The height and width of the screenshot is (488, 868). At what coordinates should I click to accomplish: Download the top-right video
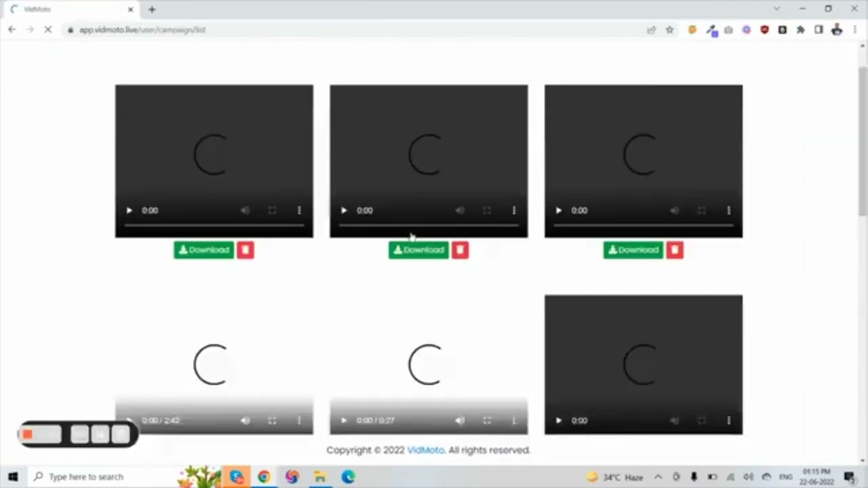click(633, 250)
